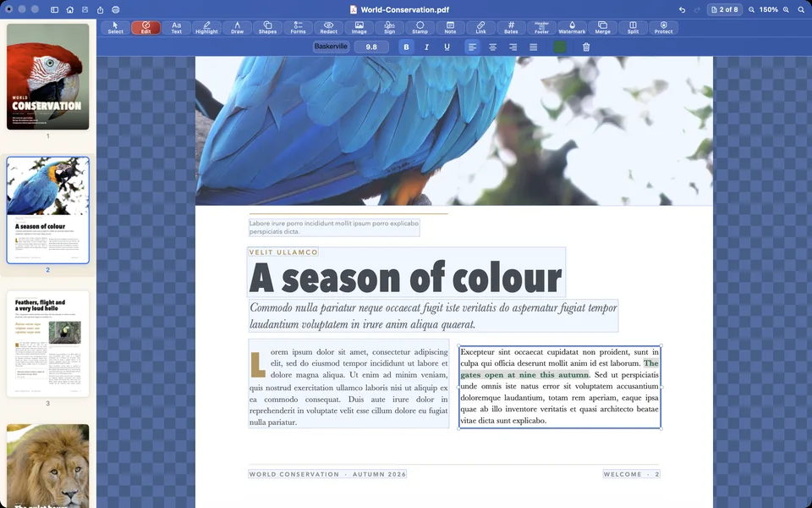This screenshot has height=508, width=812.
Task: Open page 1 cover thumbnail
Action: [47, 77]
